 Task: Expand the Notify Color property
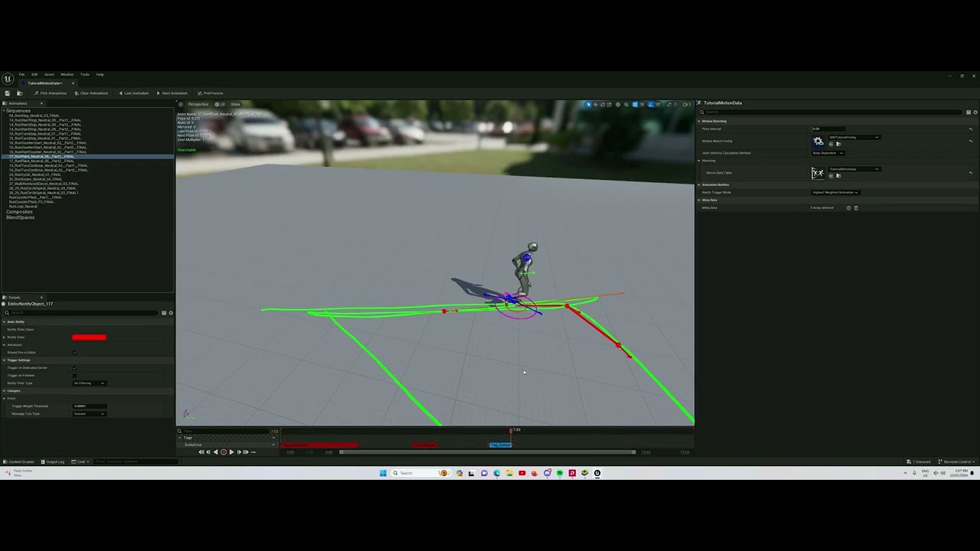point(4,337)
